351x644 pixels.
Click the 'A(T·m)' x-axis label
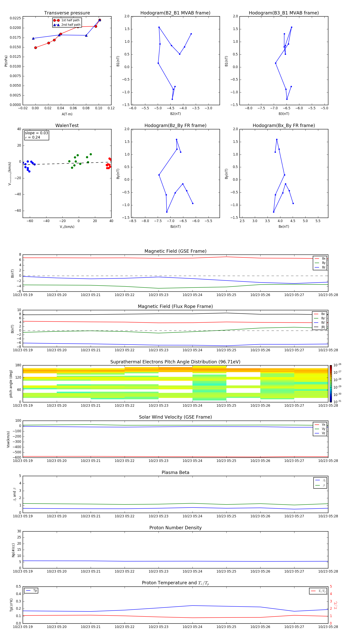67,114
